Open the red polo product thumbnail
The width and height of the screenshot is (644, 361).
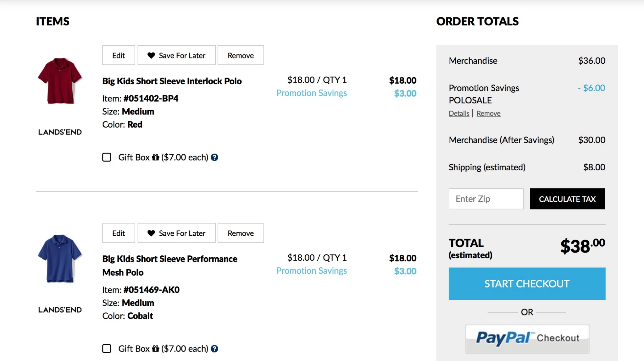(x=60, y=81)
